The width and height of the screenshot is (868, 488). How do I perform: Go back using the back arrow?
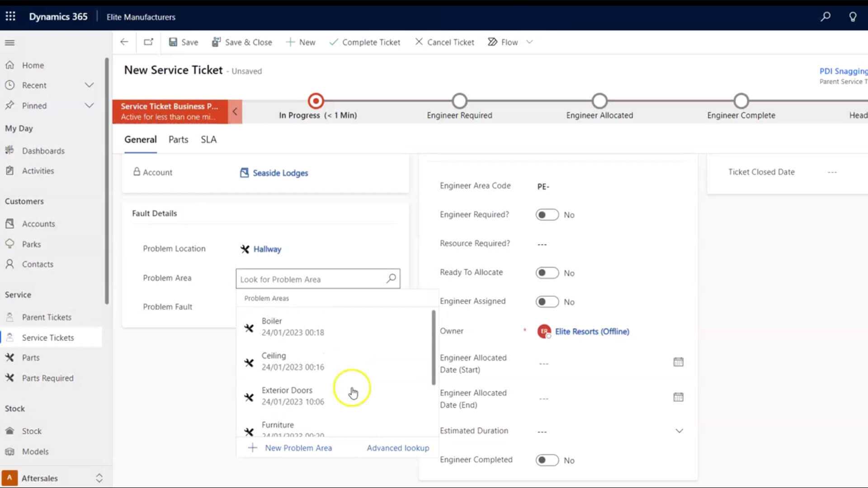[124, 42]
